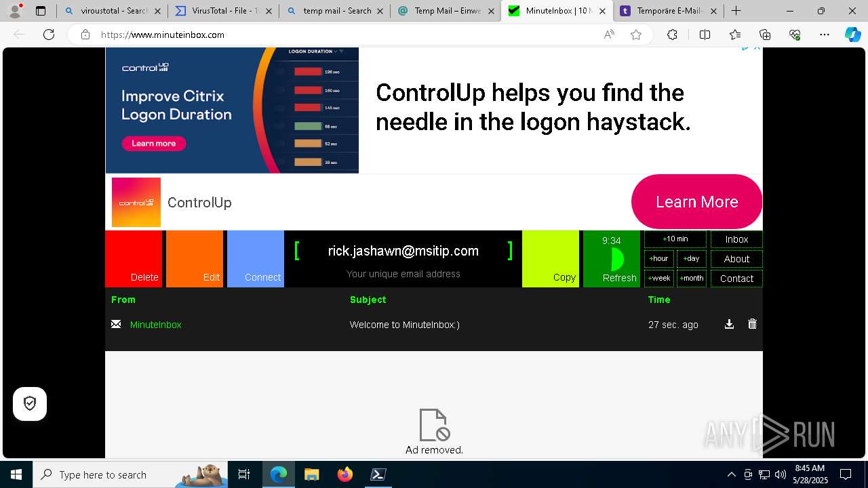The width and height of the screenshot is (868, 488).
Task: Show hidden tray icons
Action: (x=731, y=474)
